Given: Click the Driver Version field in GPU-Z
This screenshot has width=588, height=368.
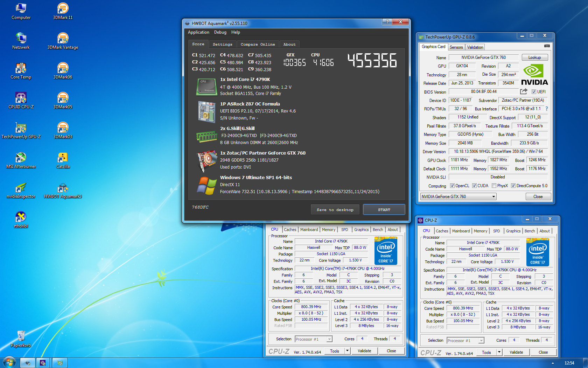Looking at the screenshot, I should (498, 151).
